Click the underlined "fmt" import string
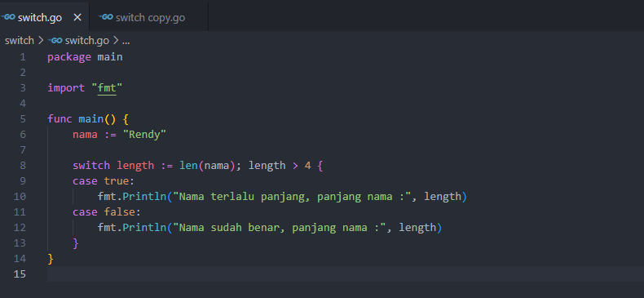The height and width of the screenshot is (298, 644). tap(107, 88)
